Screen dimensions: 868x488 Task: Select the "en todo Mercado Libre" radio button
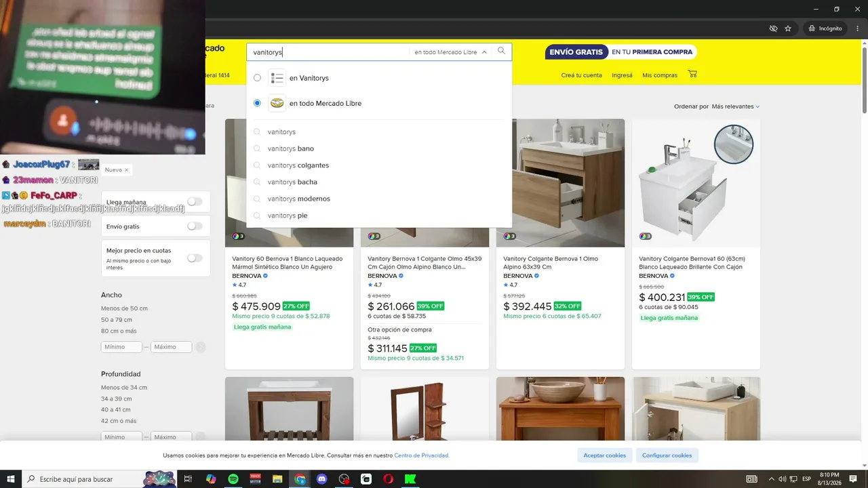click(x=257, y=103)
